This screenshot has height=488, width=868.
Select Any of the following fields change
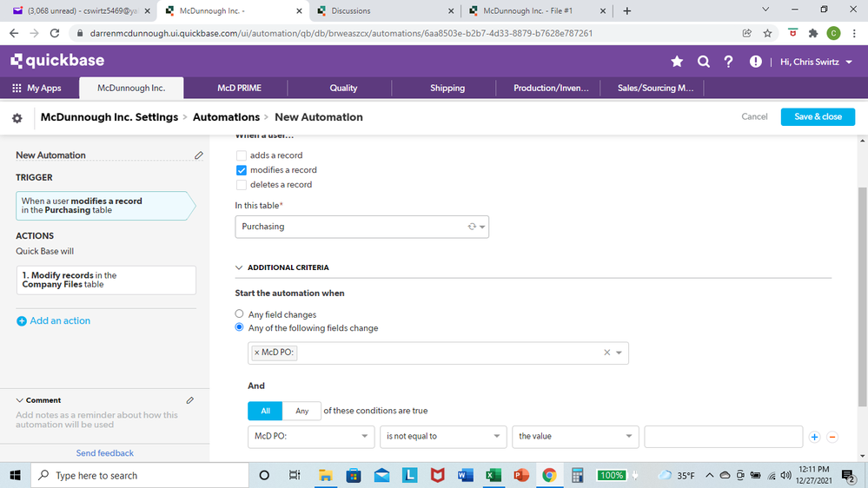pos(239,327)
